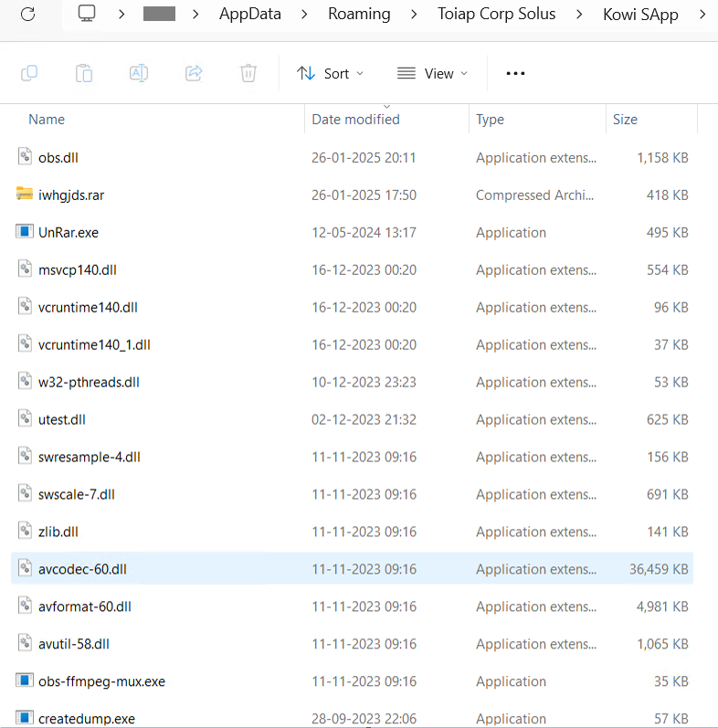Go to AppData in breadcrumb path

tap(249, 14)
